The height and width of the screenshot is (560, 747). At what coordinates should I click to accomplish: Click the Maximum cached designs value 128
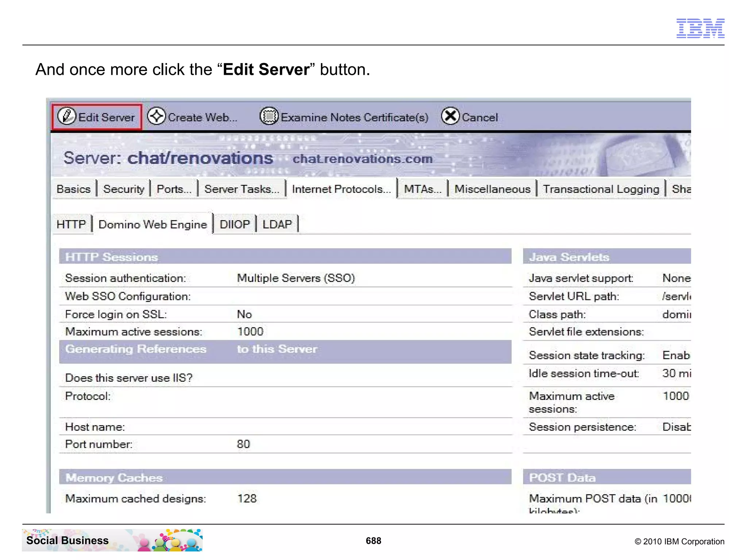(247, 498)
